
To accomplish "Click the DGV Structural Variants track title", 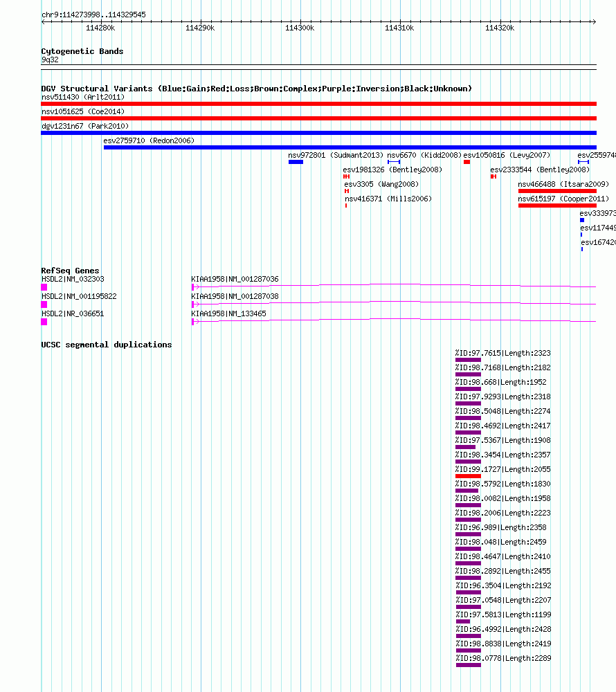I will [x=256, y=89].
